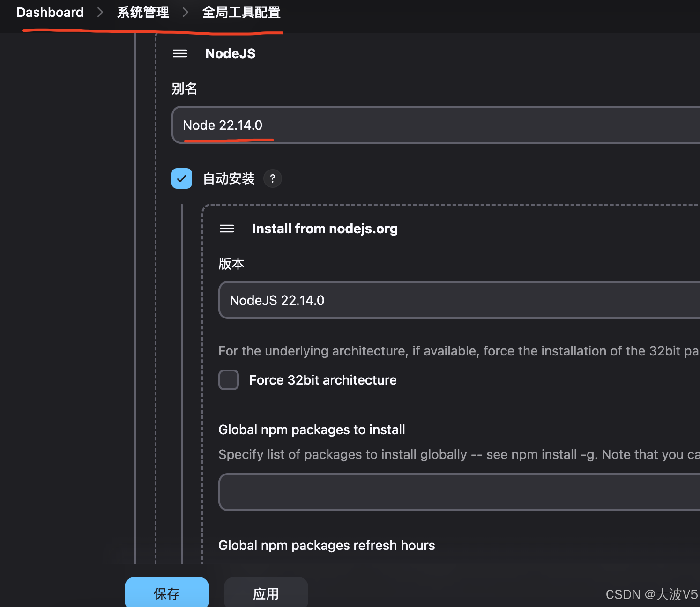Click the NodeJS section drag handle icon
The width and height of the screenshot is (700, 607).
click(180, 53)
